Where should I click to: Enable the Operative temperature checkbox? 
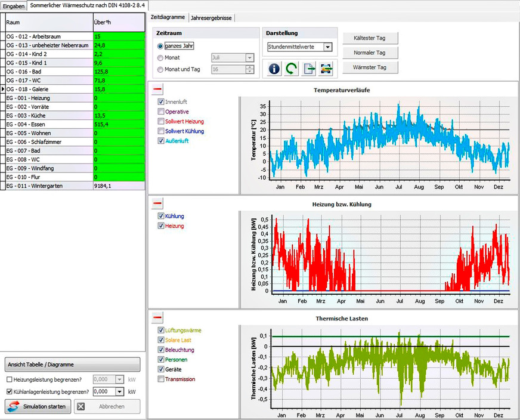162,111
